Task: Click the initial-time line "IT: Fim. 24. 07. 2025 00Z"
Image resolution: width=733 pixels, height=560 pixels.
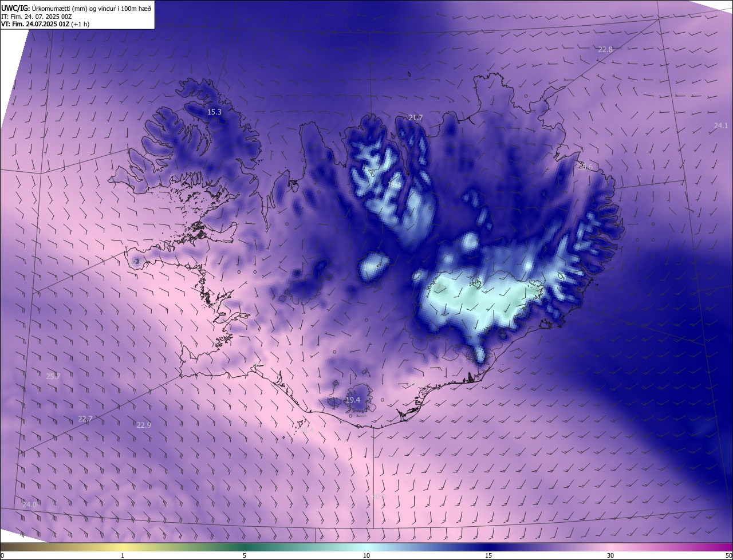Action: pyautogui.click(x=37, y=16)
